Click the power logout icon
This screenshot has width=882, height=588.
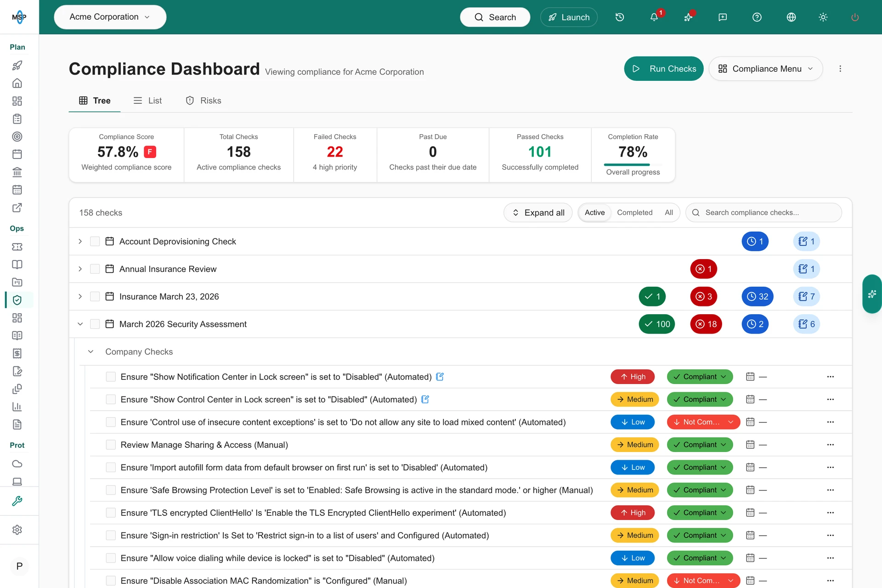(x=855, y=17)
